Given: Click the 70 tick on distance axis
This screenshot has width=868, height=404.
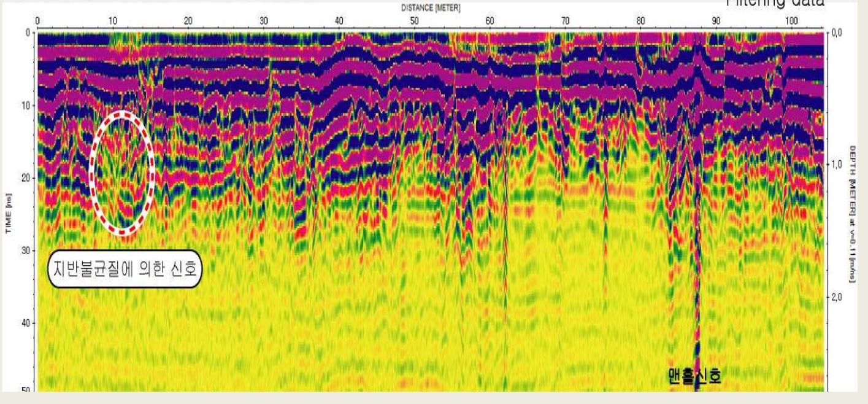Looking at the screenshot, I should [x=566, y=20].
